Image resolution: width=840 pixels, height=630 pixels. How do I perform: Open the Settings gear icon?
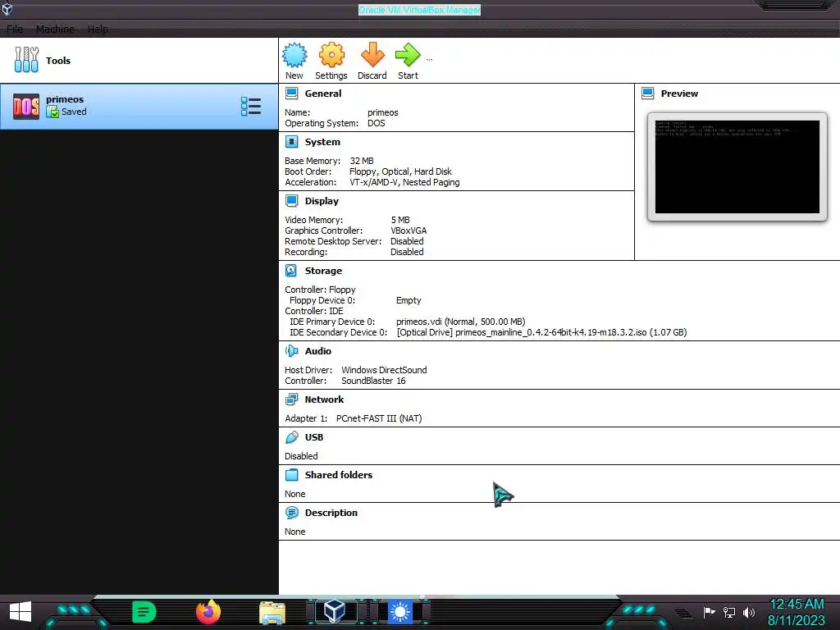(331, 55)
